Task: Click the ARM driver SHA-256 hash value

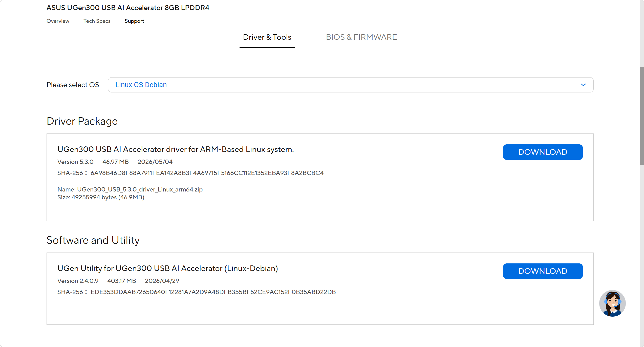Action: [x=207, y=173]
